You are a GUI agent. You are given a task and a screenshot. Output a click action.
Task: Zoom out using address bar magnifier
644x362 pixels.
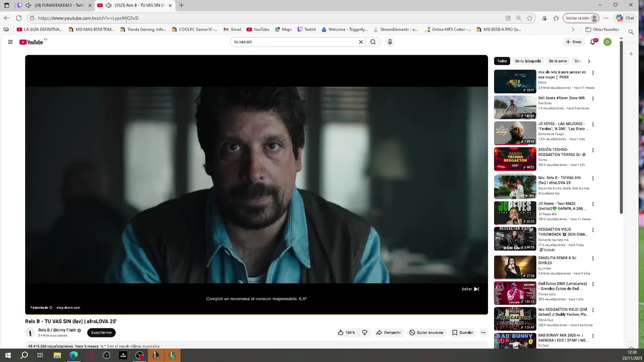(519, 18)
